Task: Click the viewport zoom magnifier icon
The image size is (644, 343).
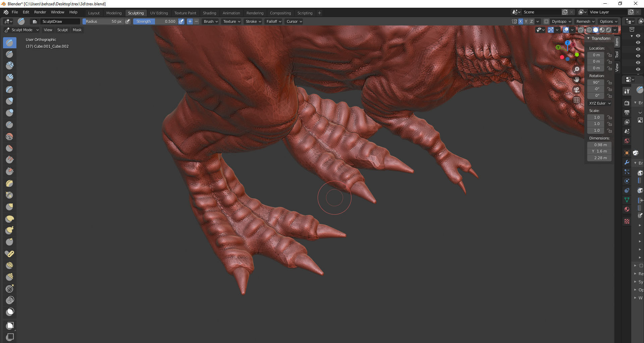Action: pos(577,69)
